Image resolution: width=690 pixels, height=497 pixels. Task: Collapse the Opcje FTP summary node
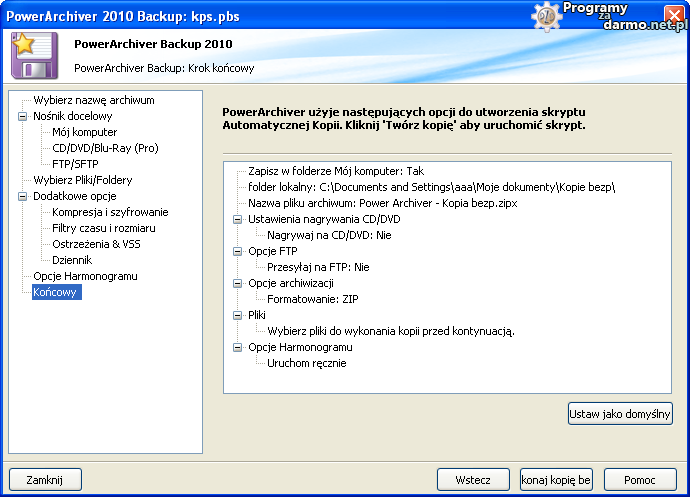[238, 251]
